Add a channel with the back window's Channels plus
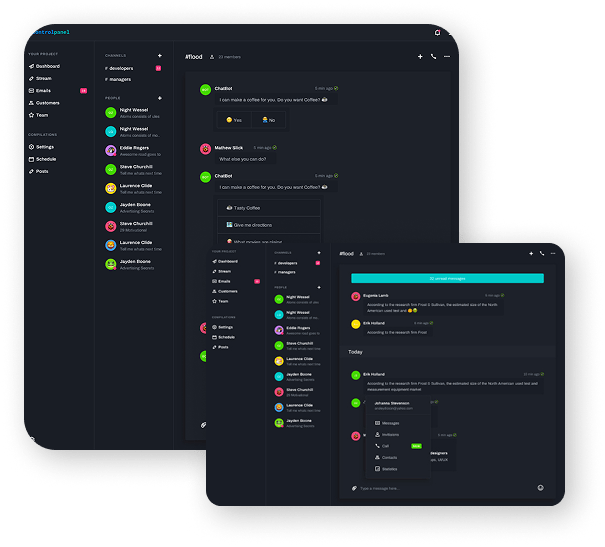Screen dimensions: 605x547 159,56
